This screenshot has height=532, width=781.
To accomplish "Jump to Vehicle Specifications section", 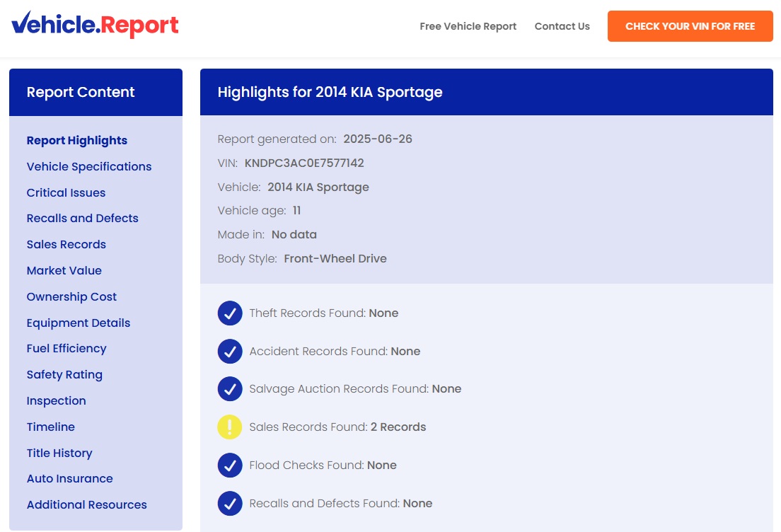I will [88, 166].
